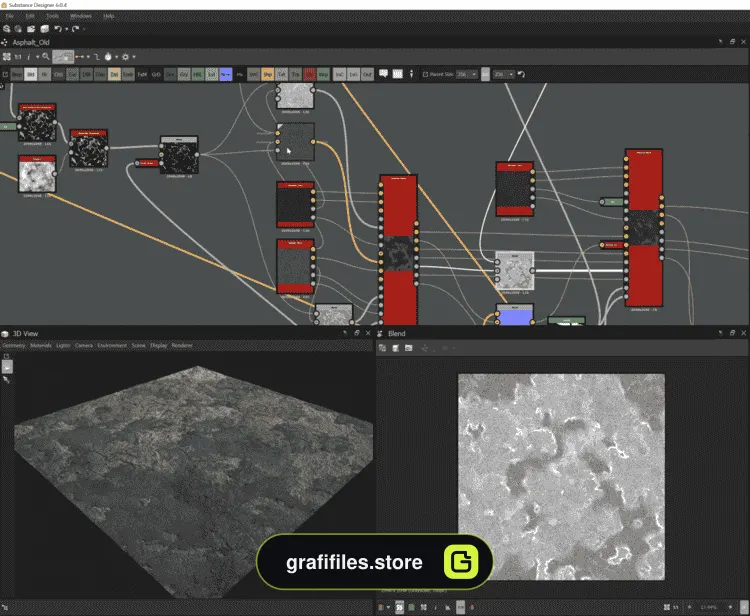Click the New Substance icon in main toolbar
750x616 pixels.
tap(7, 29)
